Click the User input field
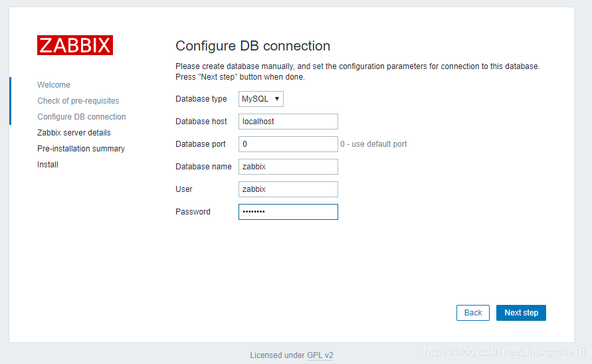 pos(288,189)
